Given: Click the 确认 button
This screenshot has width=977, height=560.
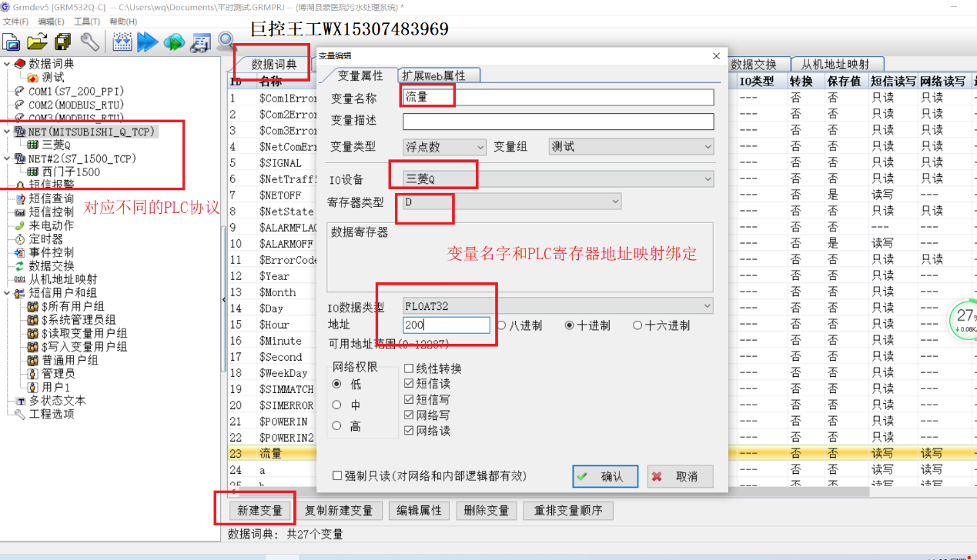Looking at the screenshot, I should [605, 477].
